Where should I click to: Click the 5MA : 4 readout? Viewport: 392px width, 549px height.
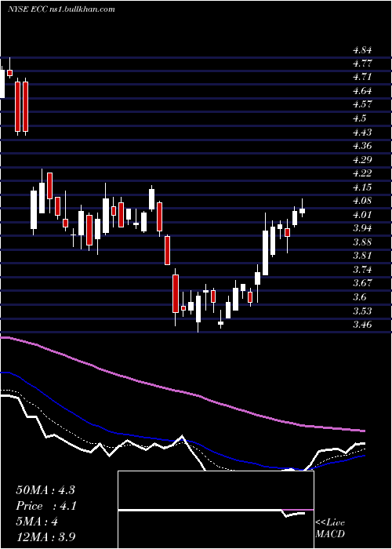tap(37, 522)
